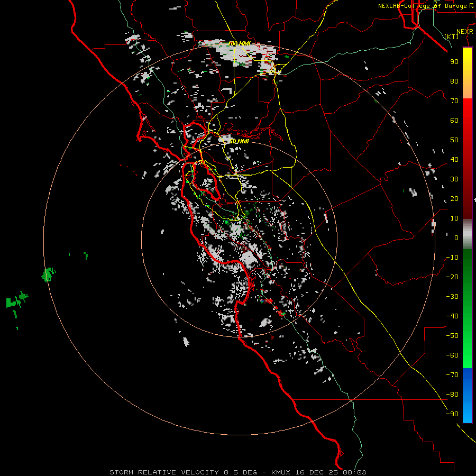Viewport: 476px width, 476px height.
Task: Click the KMUX radar site identifier
Action: point(281,472)
